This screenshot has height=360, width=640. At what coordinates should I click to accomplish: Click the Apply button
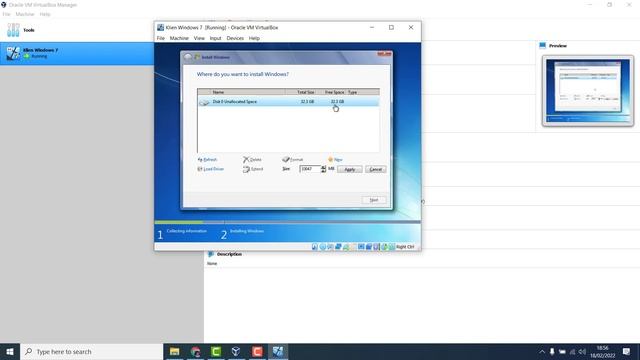(350, 169)
